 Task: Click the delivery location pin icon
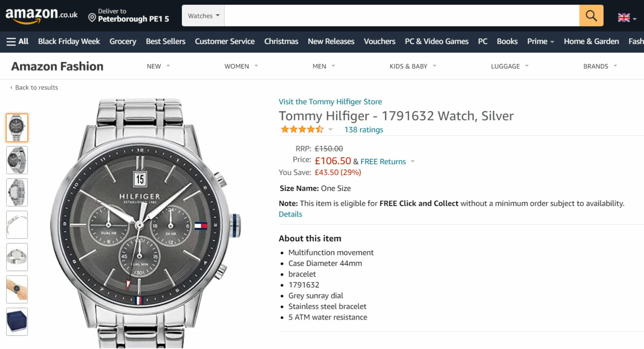coord(92,17)
